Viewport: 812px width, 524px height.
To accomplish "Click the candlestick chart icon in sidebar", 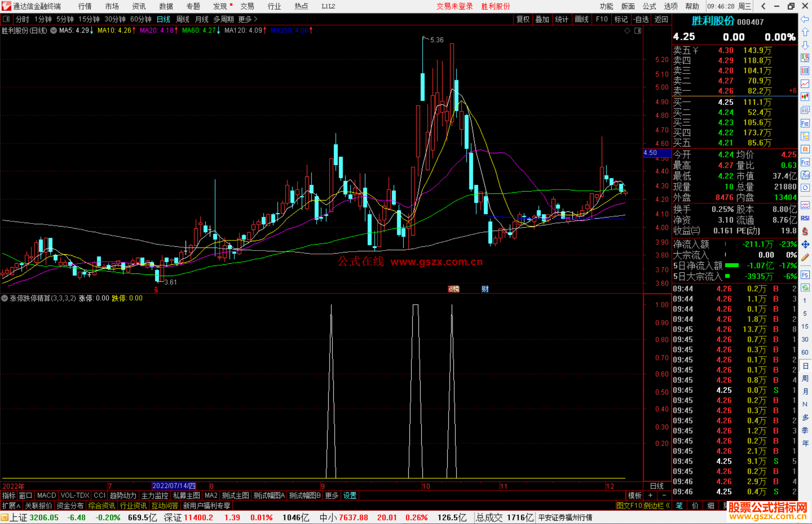I will pyautogui.click(x=805, y=97).
